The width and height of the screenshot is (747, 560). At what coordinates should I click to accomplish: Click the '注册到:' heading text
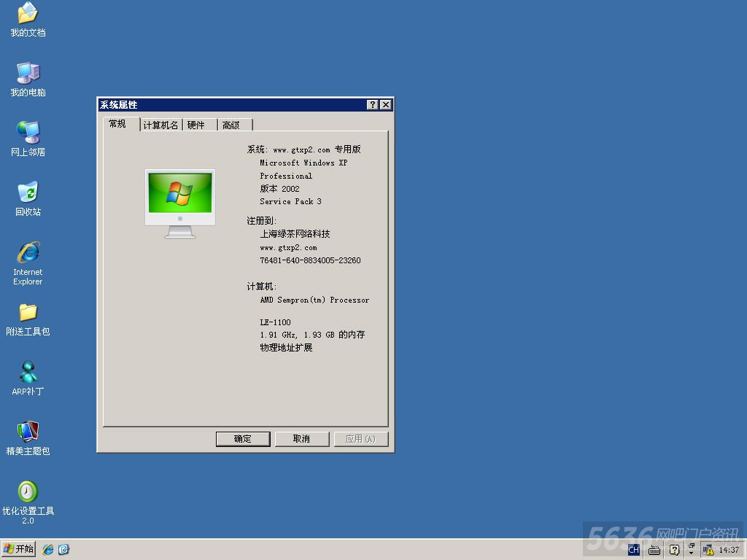coord(262,221)
